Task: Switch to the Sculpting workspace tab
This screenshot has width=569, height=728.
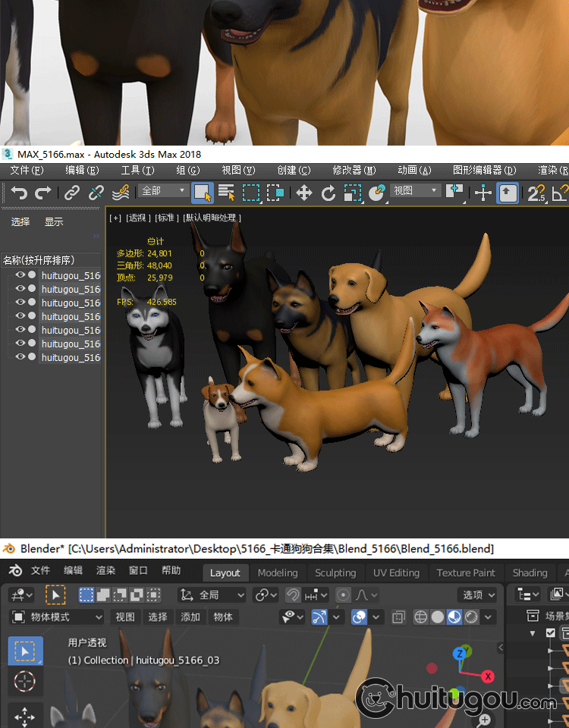Action: click(335, 573)
